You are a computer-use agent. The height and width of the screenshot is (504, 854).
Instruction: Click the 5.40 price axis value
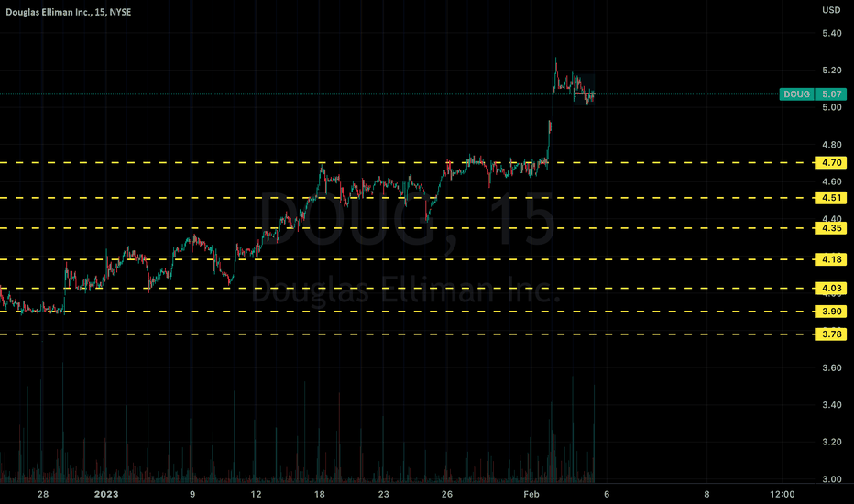(x=832, y=33)
